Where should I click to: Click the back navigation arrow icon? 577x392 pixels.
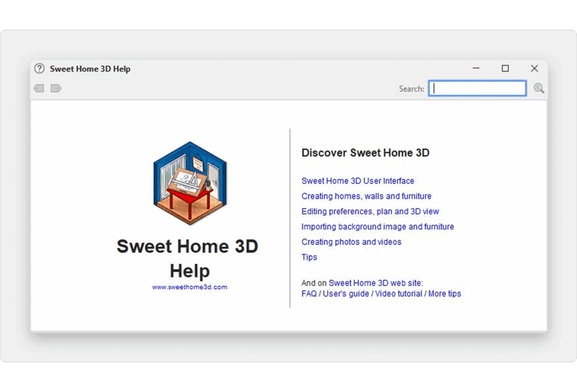coord(39,88)
